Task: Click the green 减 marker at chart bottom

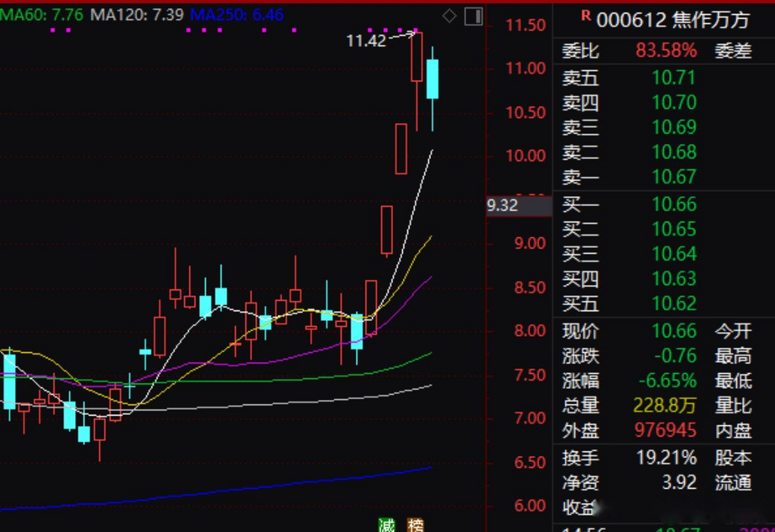Action: pos(387,525)
